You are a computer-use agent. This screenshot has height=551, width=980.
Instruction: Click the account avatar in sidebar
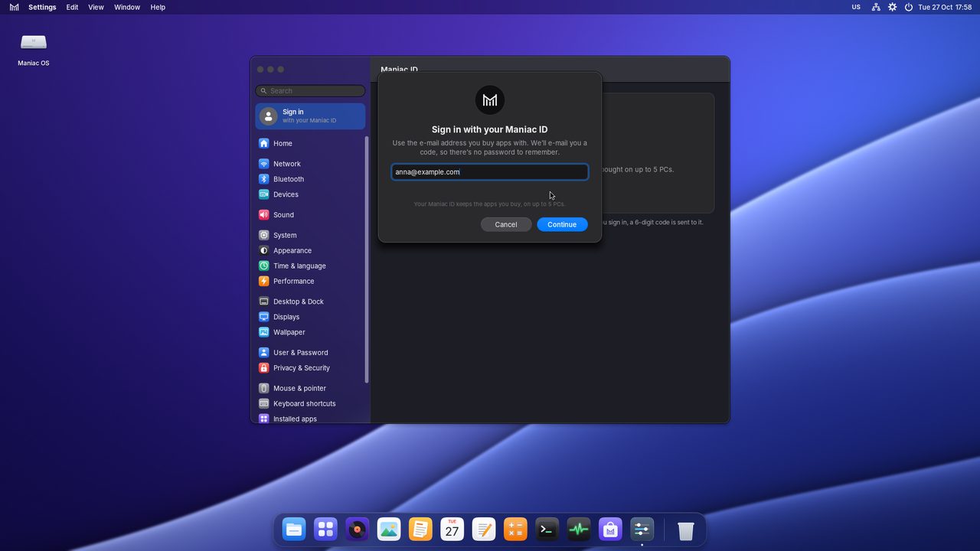268,116
